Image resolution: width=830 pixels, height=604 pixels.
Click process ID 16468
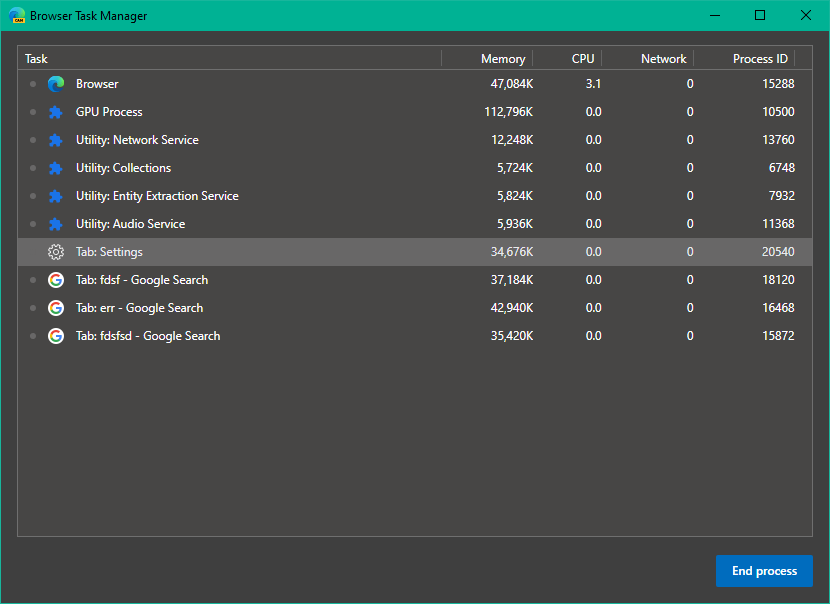(778, 308)
